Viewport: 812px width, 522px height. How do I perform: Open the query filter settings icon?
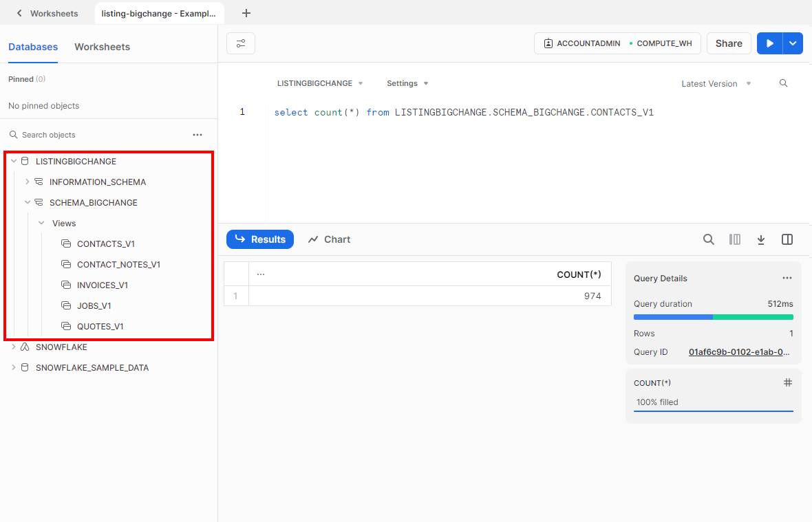coord(241,43)
